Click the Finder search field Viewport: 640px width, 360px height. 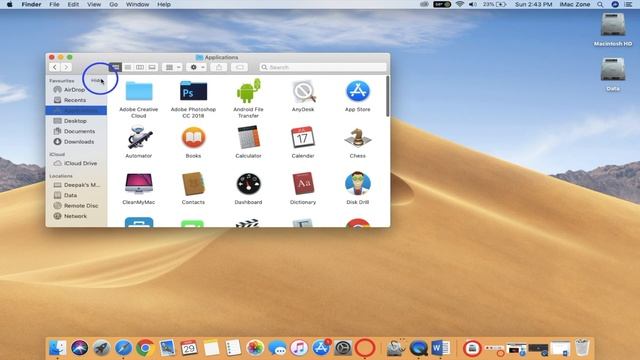[323, 67]
